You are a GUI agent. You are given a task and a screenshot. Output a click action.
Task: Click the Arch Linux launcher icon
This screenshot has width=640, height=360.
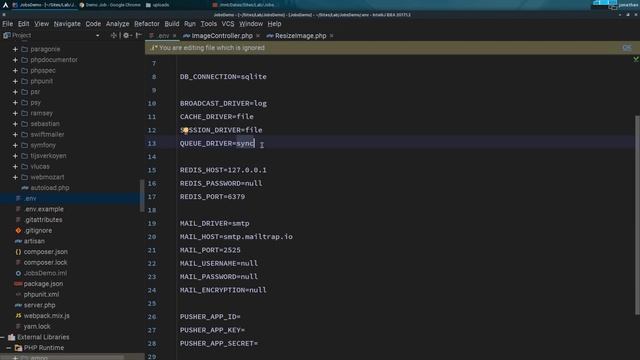pos(5,5)
